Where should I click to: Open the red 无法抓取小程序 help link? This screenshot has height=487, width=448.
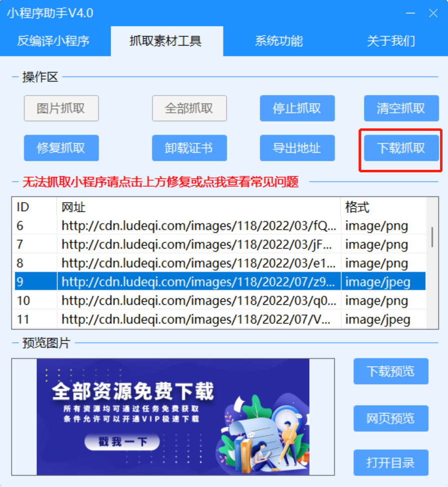coord(160,182)
